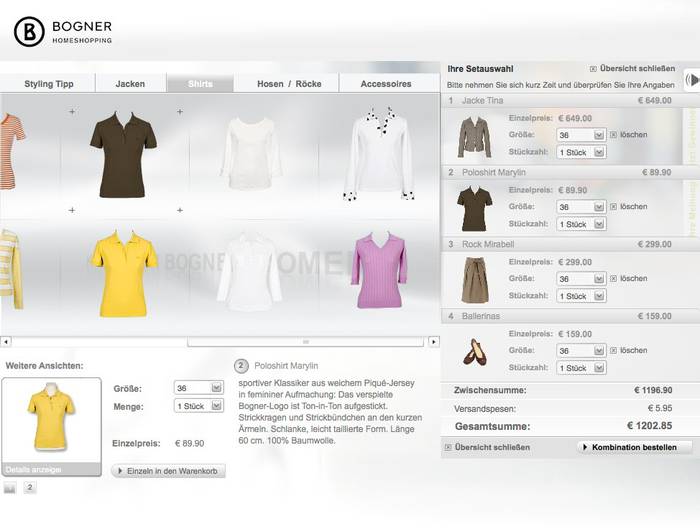The width and height of the screenshot is (700, 532).
Task: Click löschen icon for Poloshirt Marylin
Action: [x=613, y=207]
